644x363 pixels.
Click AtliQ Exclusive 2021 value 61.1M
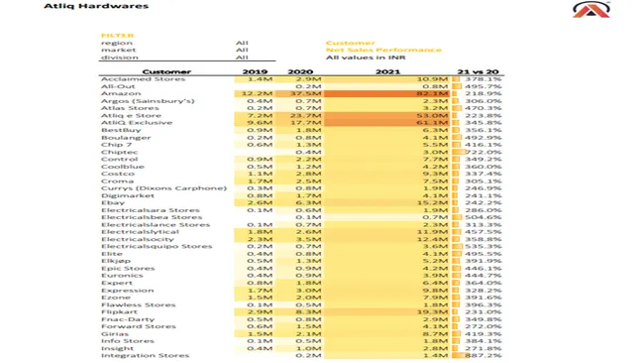tap(432, 123)
